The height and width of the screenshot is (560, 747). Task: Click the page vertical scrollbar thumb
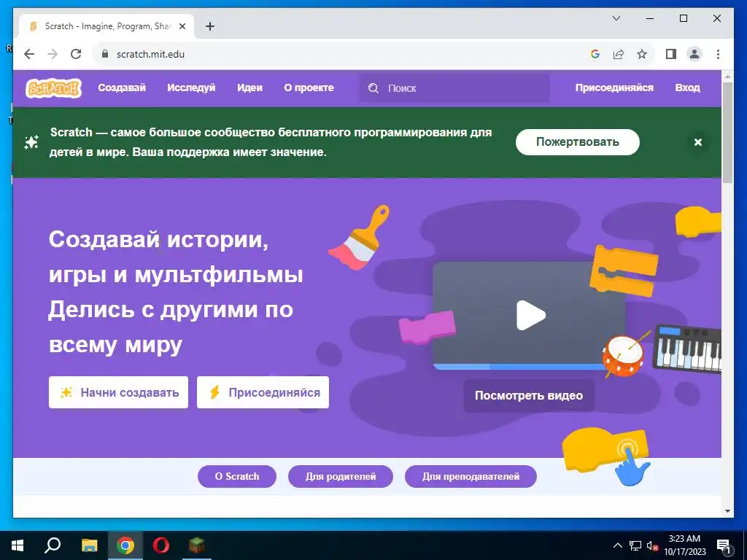pos(727,132)
